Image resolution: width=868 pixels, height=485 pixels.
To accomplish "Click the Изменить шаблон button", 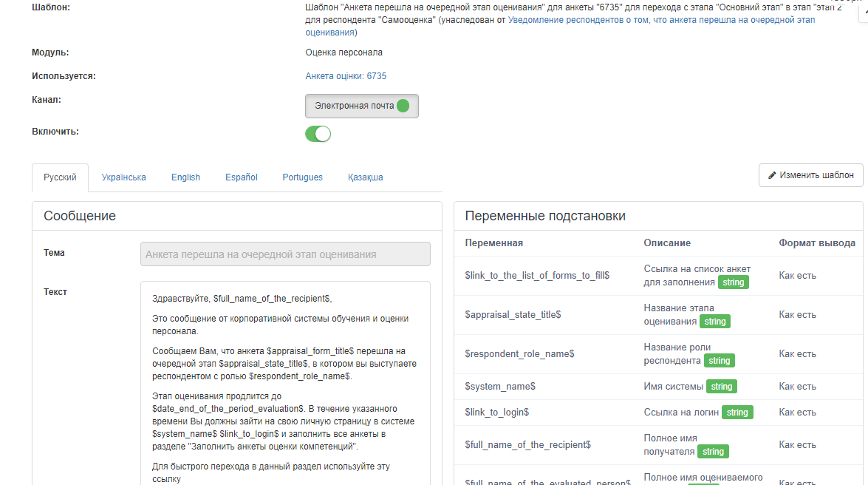I will (810, 175).
